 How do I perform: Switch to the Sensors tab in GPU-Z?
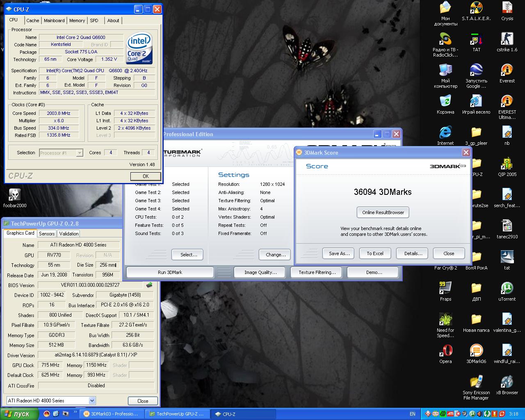pos(47,233)
